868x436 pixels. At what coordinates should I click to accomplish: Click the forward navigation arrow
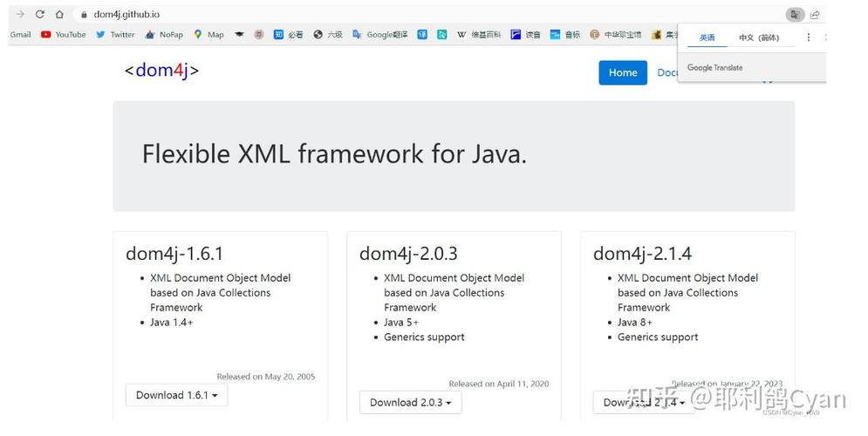click(20, 14)
